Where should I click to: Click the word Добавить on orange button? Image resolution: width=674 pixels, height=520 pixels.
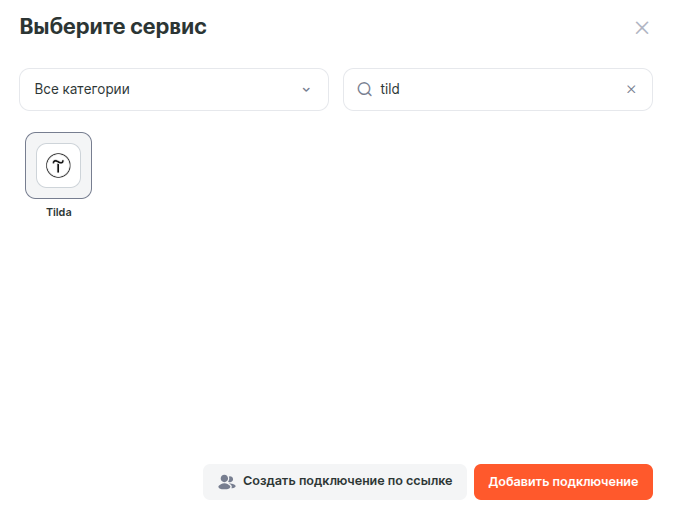tap(518, 482)
